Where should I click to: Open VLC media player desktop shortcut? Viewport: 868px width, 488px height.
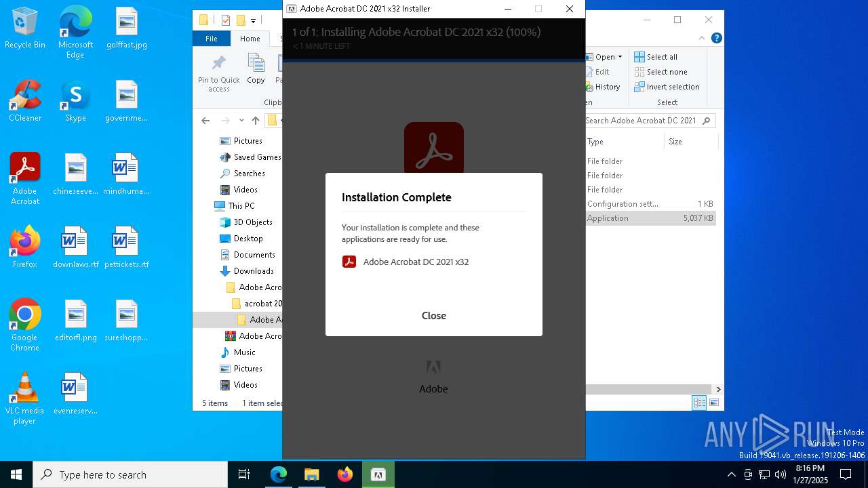(25, 399)
